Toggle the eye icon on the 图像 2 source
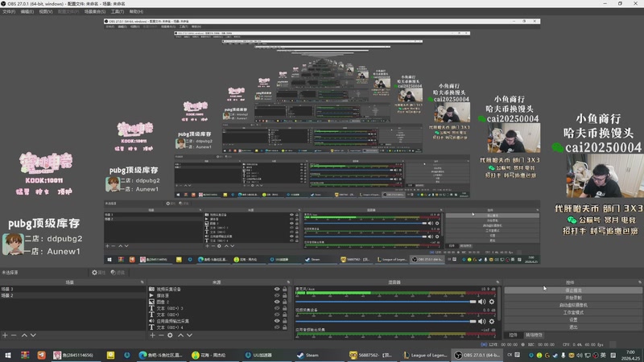This screenshot has height=362, width=644. (x=277, y=302)
